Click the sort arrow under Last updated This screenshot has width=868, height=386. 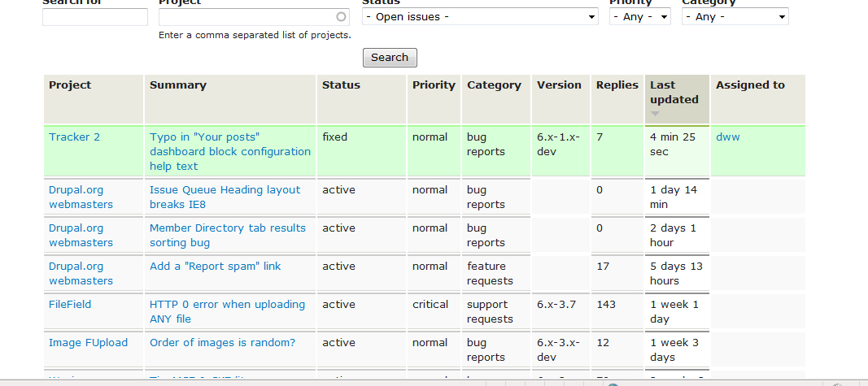(x=656, y=114)
